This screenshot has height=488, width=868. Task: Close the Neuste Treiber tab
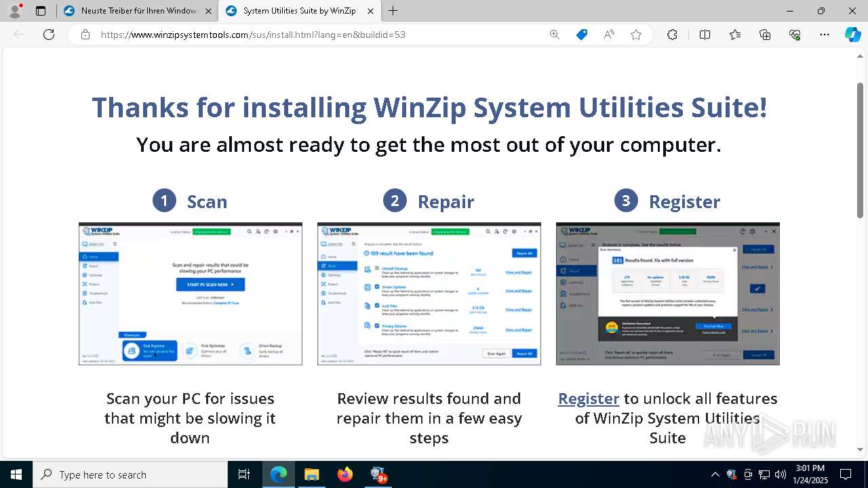(x=209, y=11)
